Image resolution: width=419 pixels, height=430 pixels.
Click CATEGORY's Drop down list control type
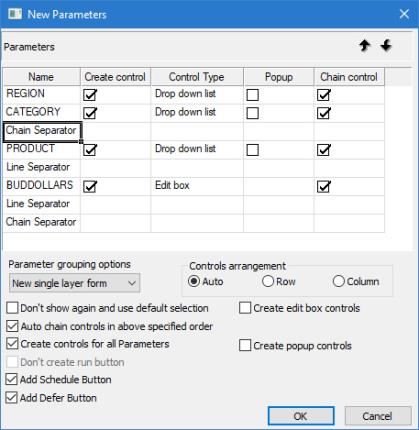(x=197, y=113)
